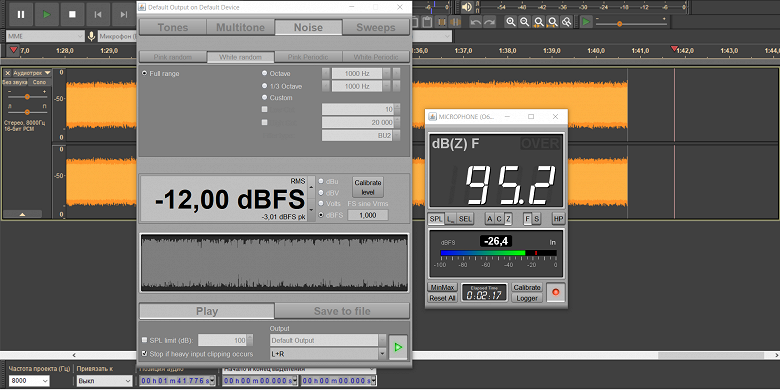Close the audio track with X icon
This screenshot has width=780, height=390.
click(7, 73)
